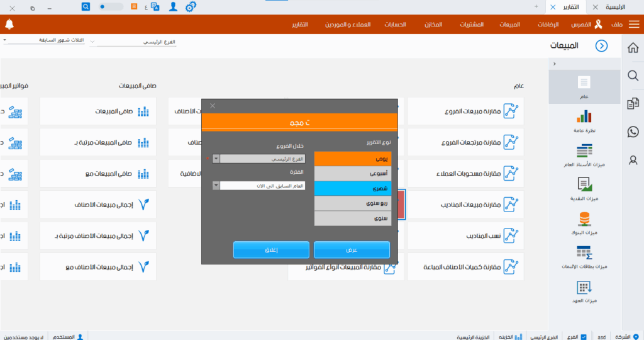The height and width of the screenshot is (340, 644).
Task: Click the Home icon in right sidebar
Action: [x=633, y=48]
